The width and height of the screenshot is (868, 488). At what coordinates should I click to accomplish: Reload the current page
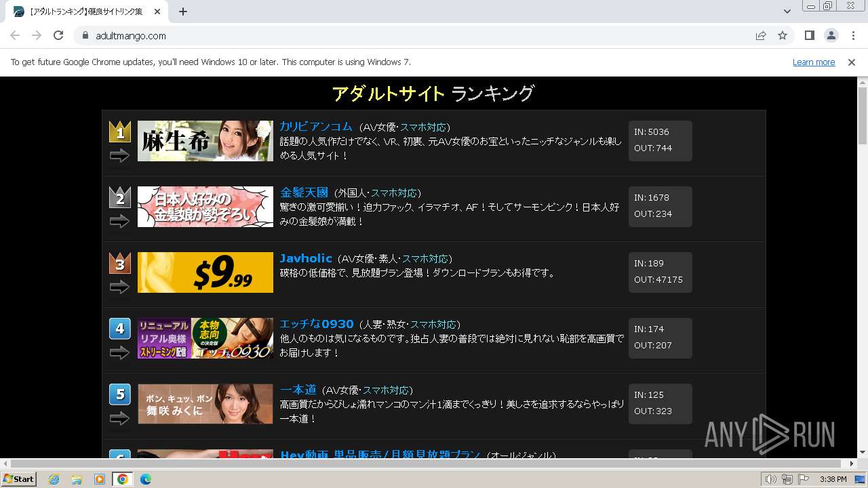coord(58,35)
